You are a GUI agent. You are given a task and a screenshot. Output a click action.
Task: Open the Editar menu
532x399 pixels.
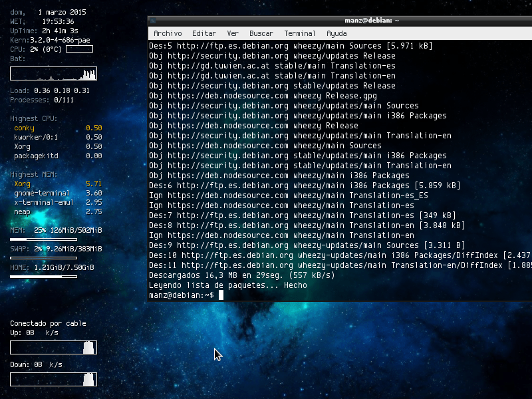click(x=204, y=33)
